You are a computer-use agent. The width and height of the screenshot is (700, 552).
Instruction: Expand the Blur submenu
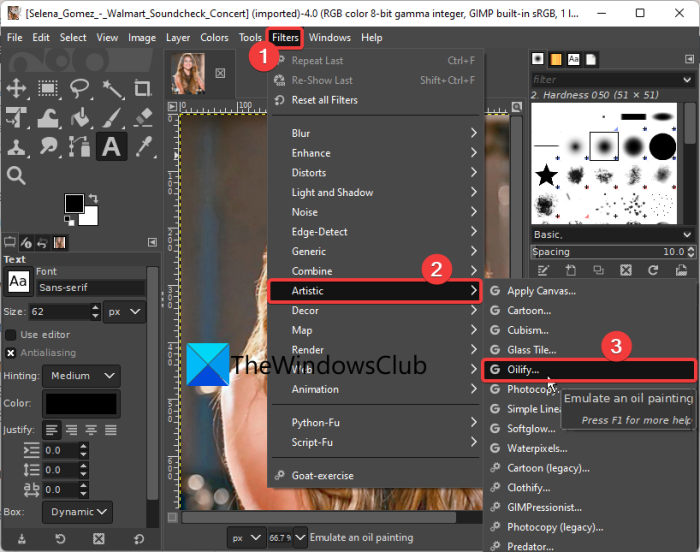tap(375, 133)
